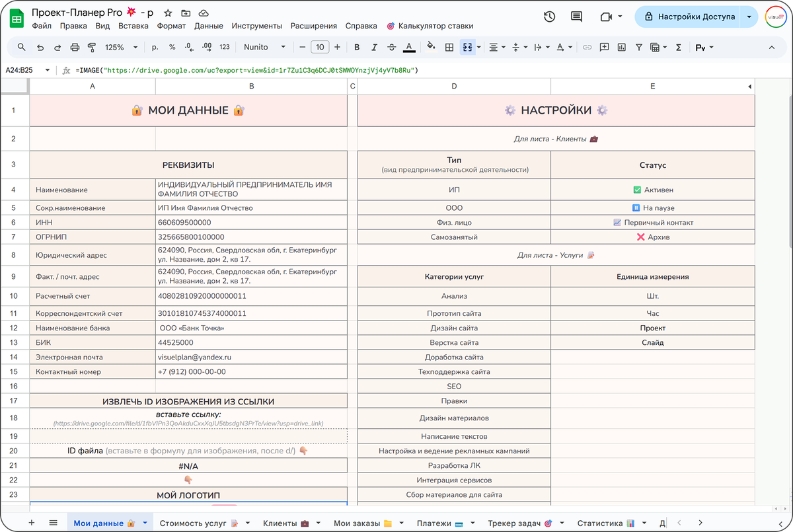Viewport: 793px width, 532px height.
Task: Open the Формат menu
Action: coord(172,26)
